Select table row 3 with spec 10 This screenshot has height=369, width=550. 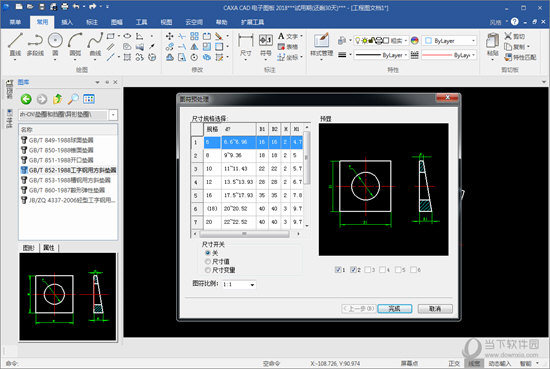[x=247, y=169]
